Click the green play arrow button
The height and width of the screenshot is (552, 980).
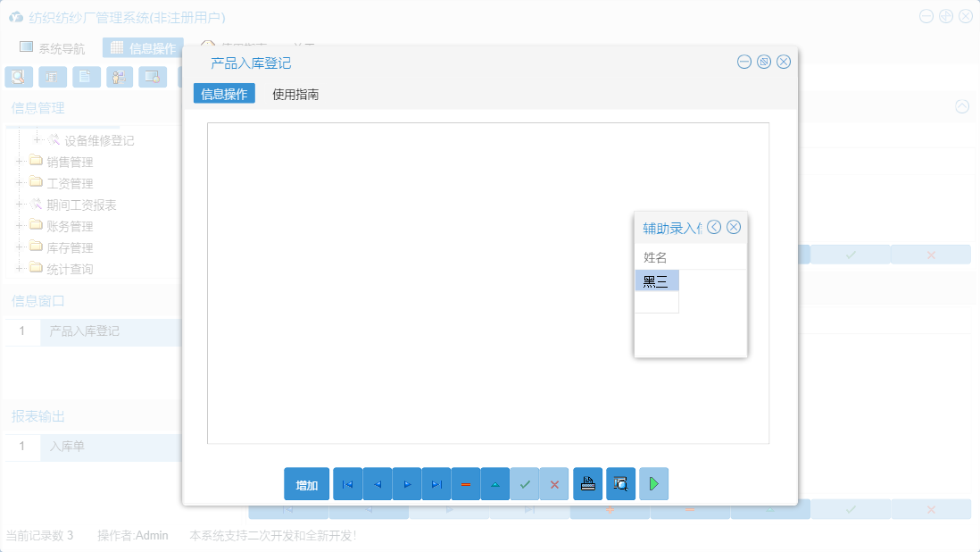pos(653,484)
